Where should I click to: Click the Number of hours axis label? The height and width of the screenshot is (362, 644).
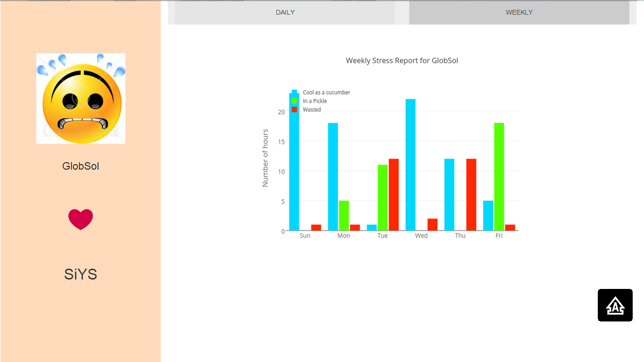[x=265, y=158]
